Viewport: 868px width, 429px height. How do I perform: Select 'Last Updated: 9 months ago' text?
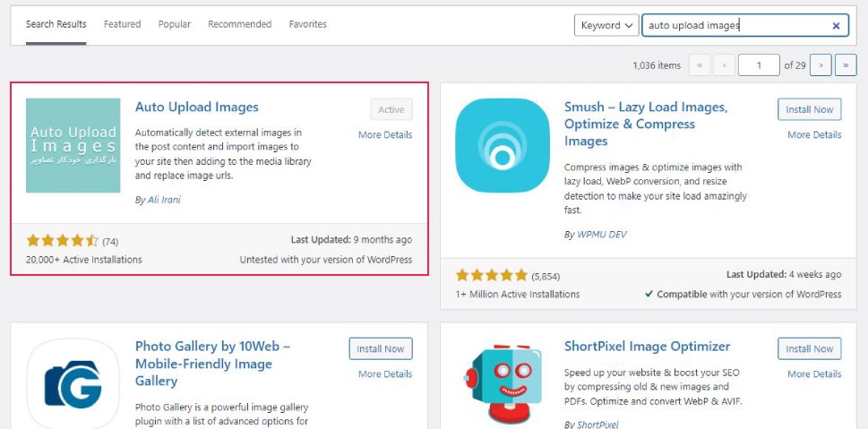pyautogui.click(x=351, y=240)
